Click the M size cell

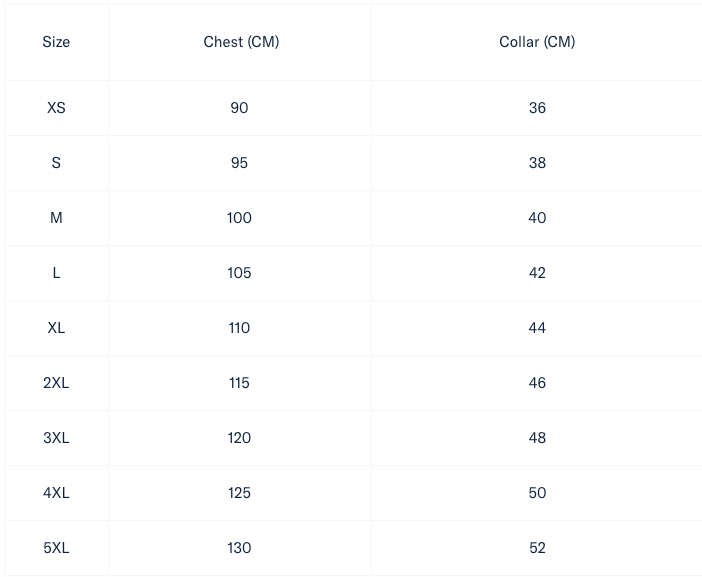click(56, 218)
